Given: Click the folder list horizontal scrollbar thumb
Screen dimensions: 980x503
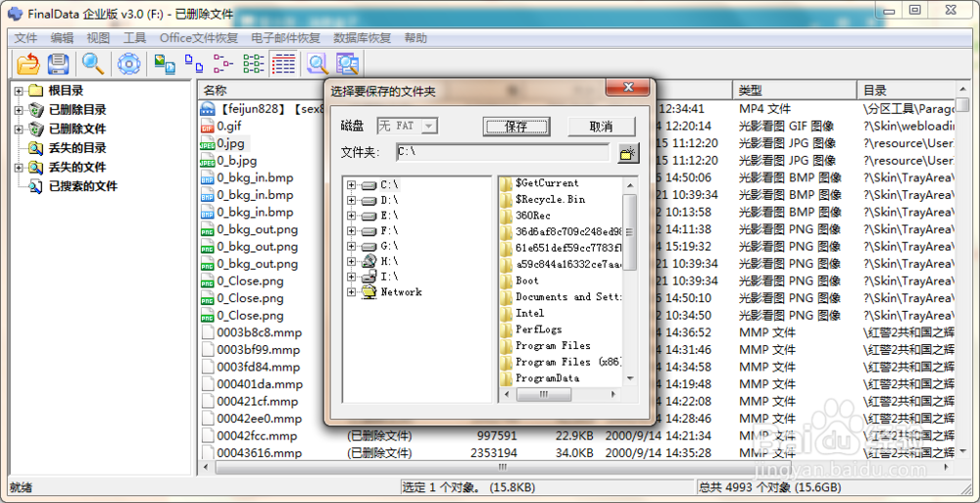Looking at the screenshot, I should click(544, 394).
